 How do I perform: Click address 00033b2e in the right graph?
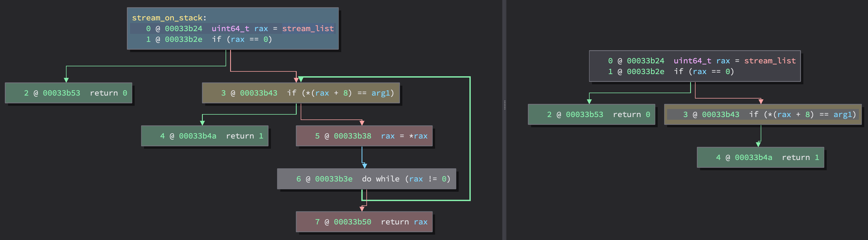646,72
